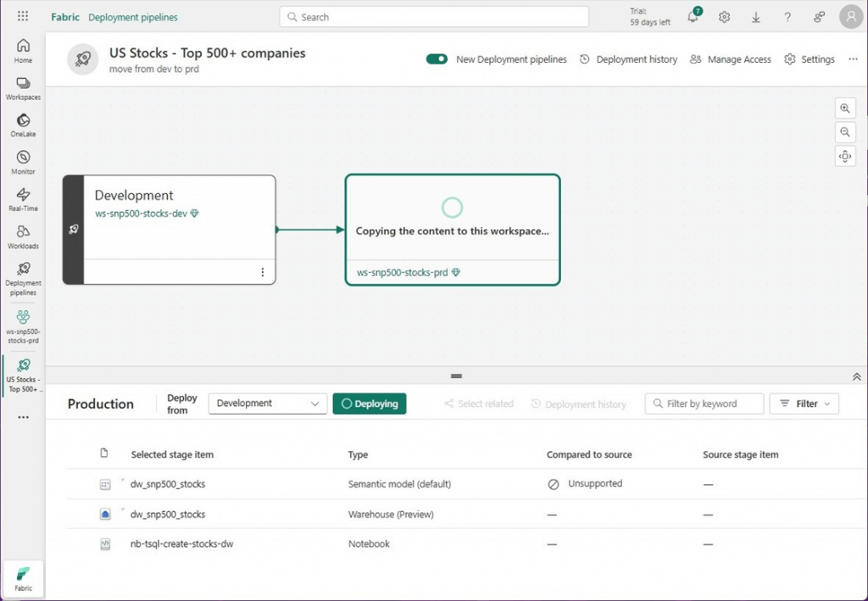Open user account avatar

point(851,17)
